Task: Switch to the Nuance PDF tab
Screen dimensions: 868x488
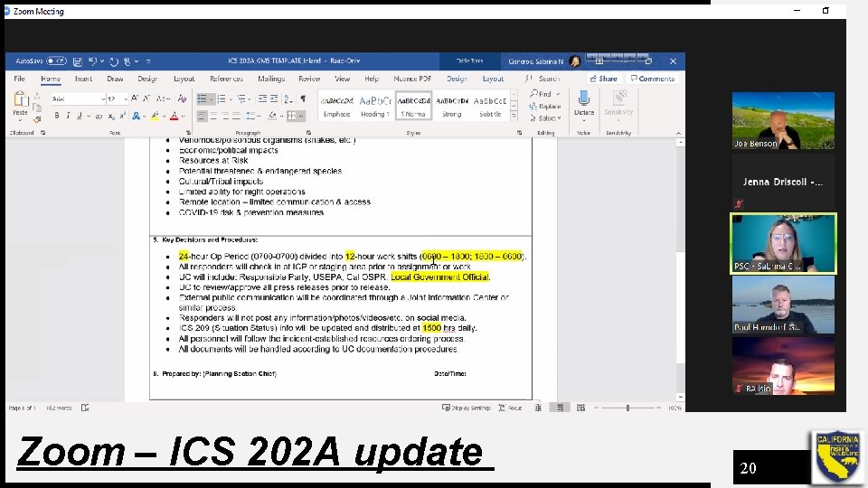Action: click(x=412, y=80)
